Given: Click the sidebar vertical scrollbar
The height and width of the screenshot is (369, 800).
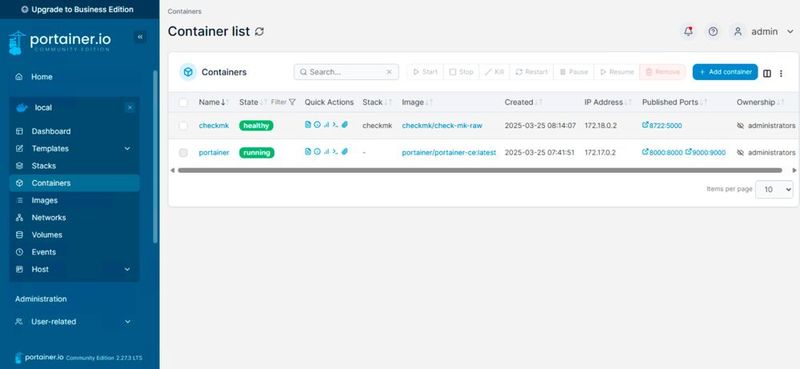Looking at the screenshot, I should [x=155, y=157].
